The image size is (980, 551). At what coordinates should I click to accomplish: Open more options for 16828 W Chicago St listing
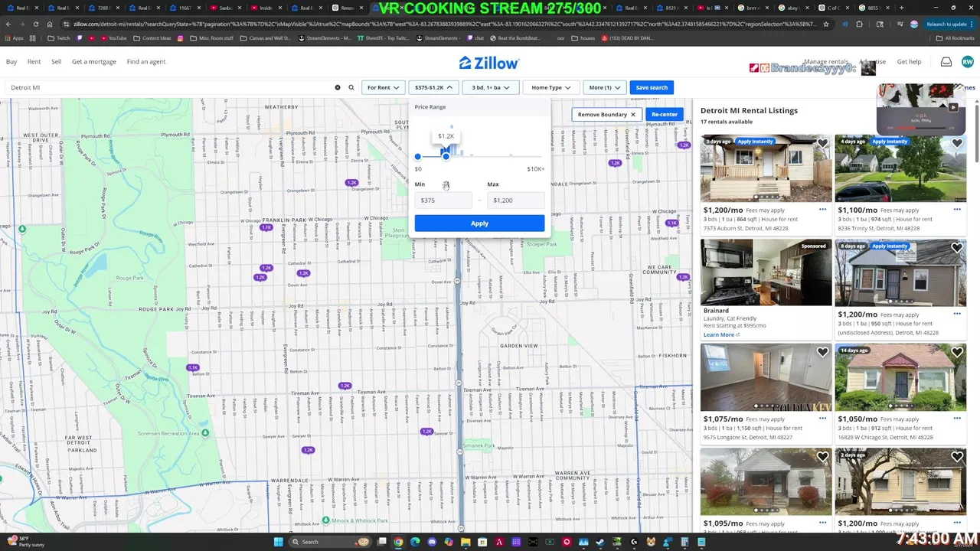[x=957, y=419]
